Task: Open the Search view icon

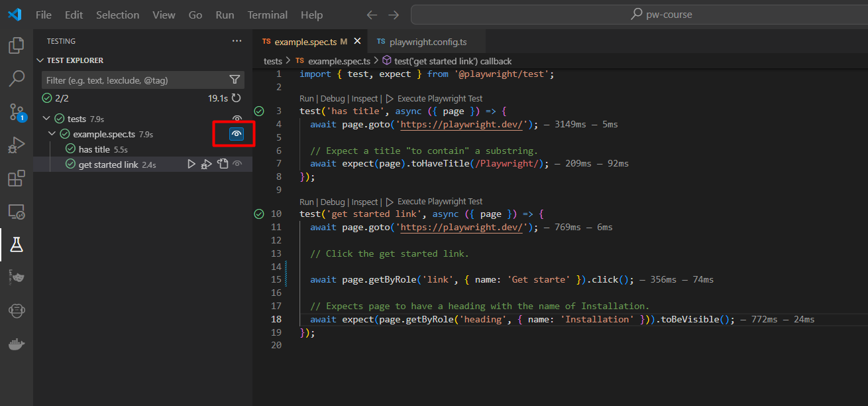Action: [16, 79]
